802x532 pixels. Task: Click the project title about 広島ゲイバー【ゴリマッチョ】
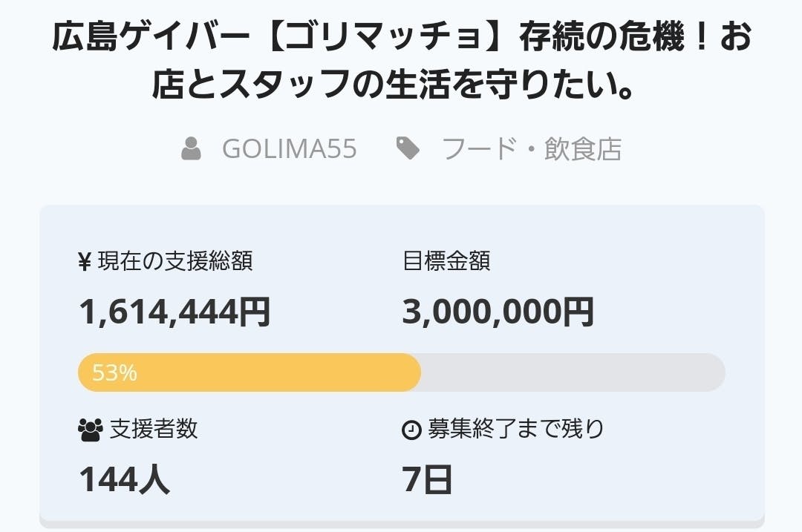tap(401, 39)
